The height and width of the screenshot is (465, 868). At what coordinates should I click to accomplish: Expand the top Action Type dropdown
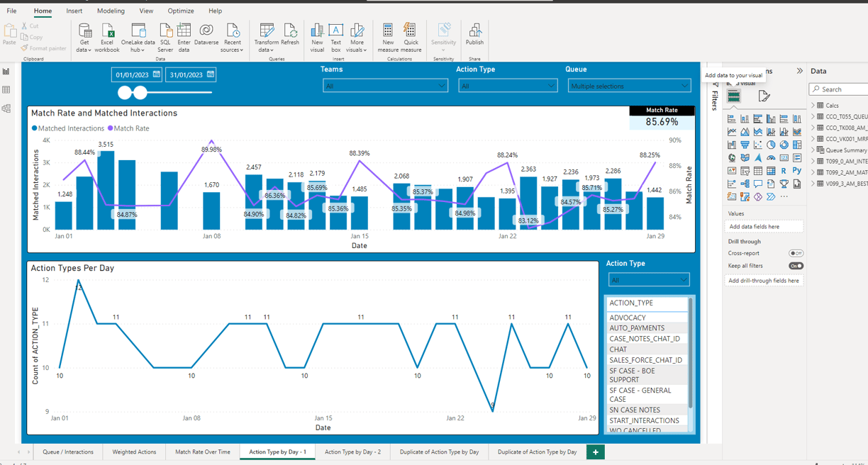click(x=508, y=86)
